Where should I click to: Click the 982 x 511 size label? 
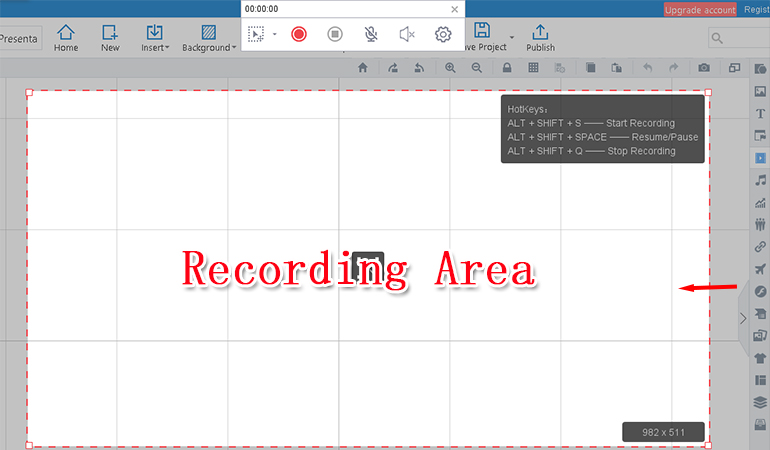[x=663, y=432]
